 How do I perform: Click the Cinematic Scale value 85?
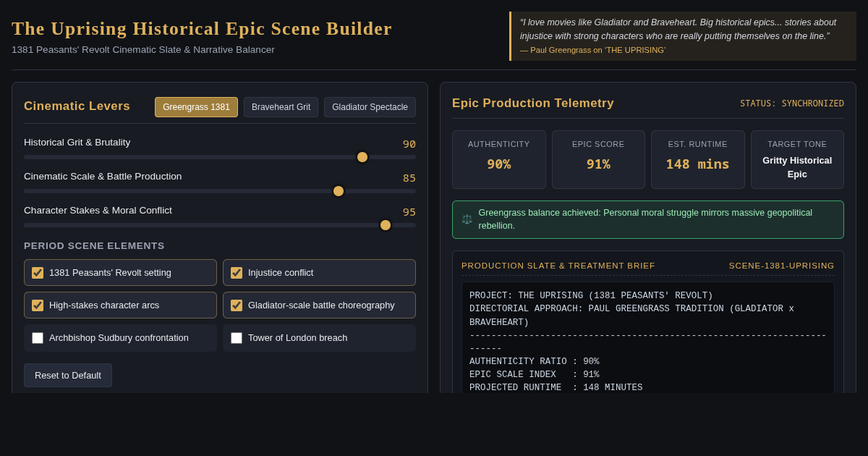click(409, 178)
